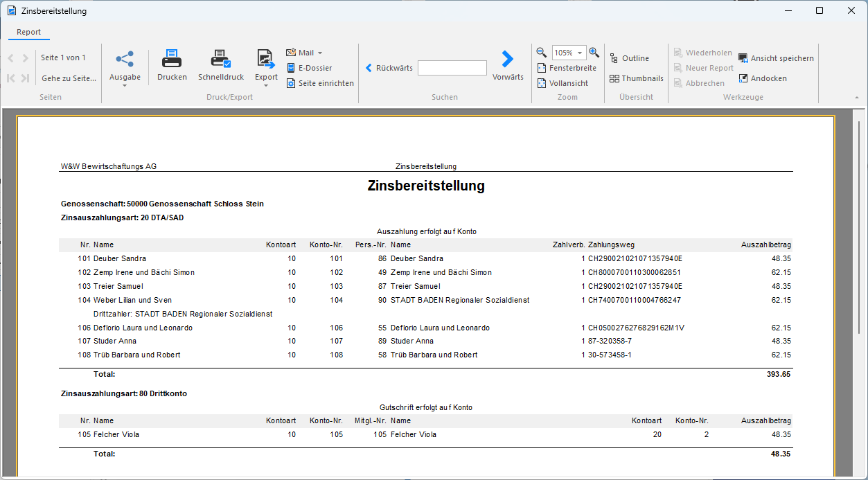
Task: Click Nr. 106 Deflorio Laura und Leonardo
Action: click(135, 328)
